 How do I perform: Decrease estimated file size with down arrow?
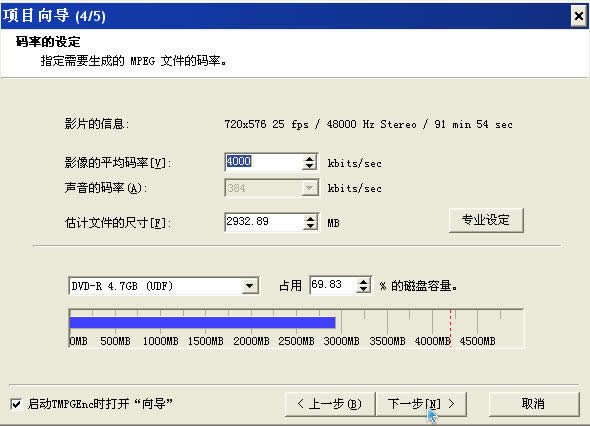coord(310,226)
